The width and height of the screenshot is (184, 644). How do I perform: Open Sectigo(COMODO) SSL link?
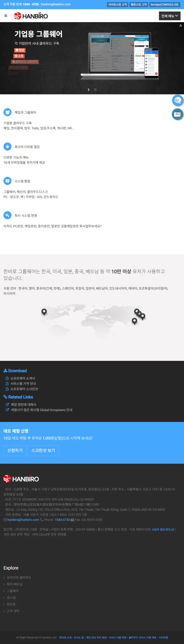click(x=164, y=5)
